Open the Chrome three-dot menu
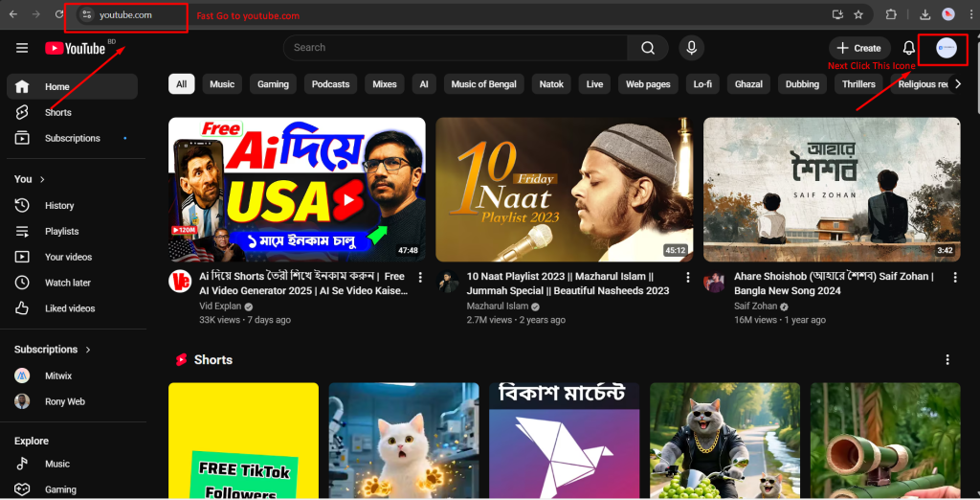This screenshot has width=980, height=500. tap(971, 14)
